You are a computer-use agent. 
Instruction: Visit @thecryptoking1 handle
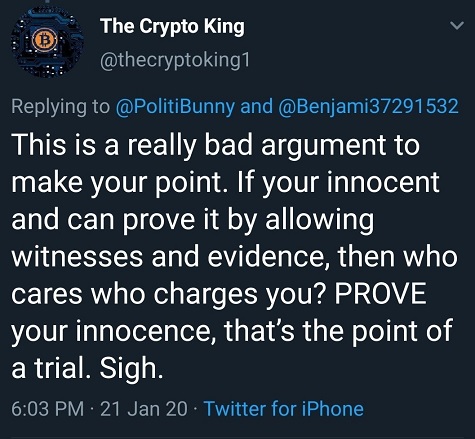pyautogui.click(x=175, y=61)
